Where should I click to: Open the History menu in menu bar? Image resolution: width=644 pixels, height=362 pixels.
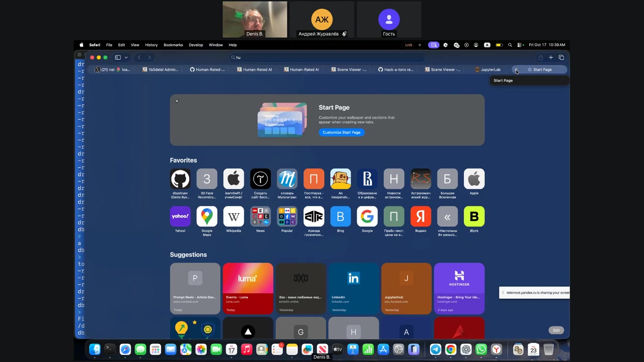[151, 45]
